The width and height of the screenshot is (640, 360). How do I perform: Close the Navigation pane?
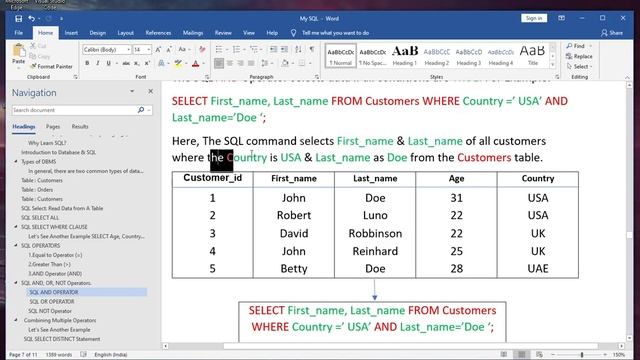click(150, 91)
